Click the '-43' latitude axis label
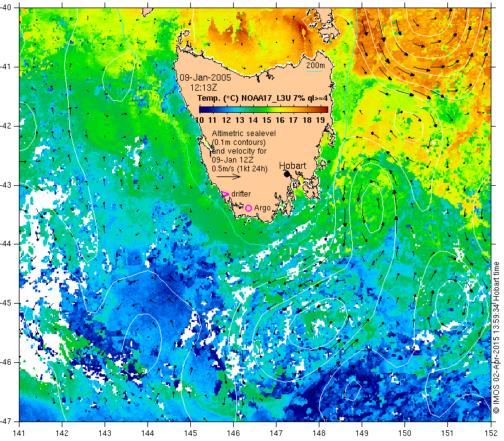This screenshot has height=441, width=504. pos(6,185)
